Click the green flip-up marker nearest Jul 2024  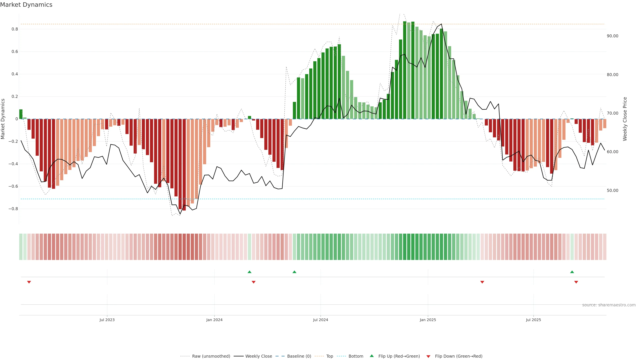(x=294, y=272)
